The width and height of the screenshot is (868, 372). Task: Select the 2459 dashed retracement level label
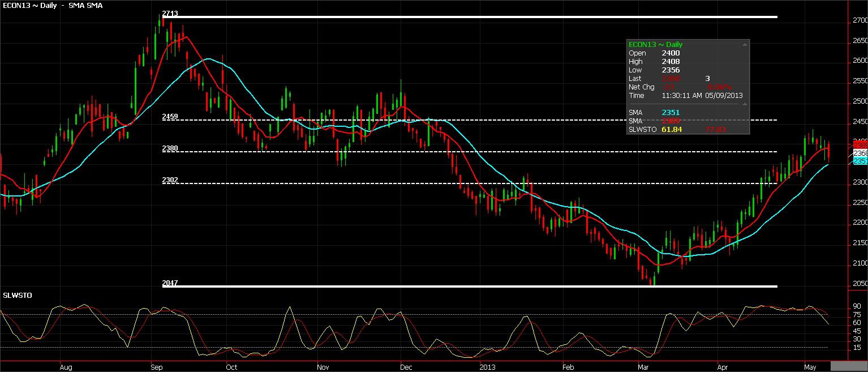click(x=170, y=117)
